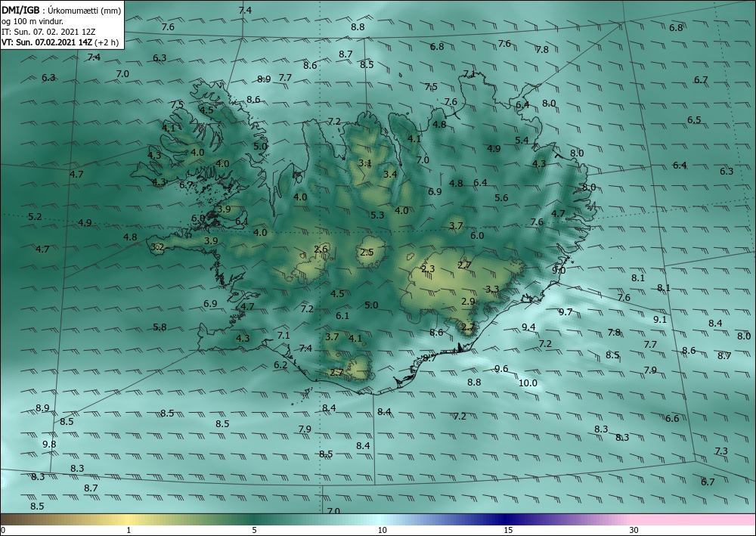
Task: Click the '10' label on the color scale
Action: [x=382, y=530]
